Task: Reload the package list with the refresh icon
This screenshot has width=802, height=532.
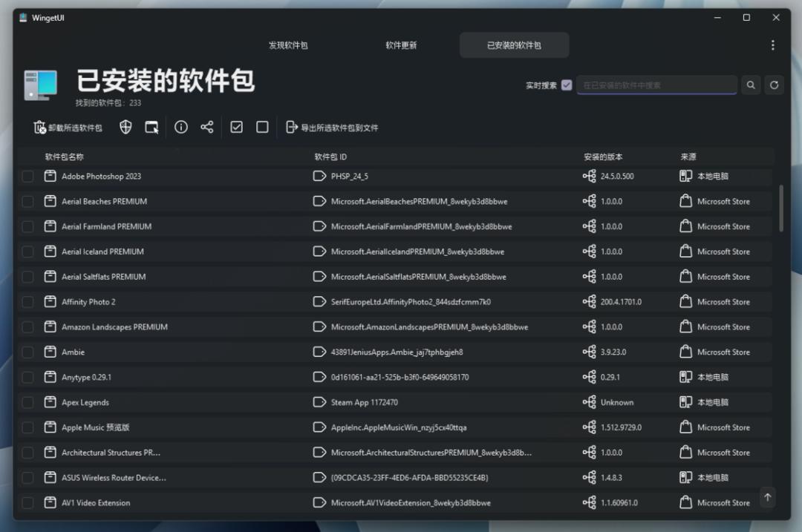Action: 774,85
